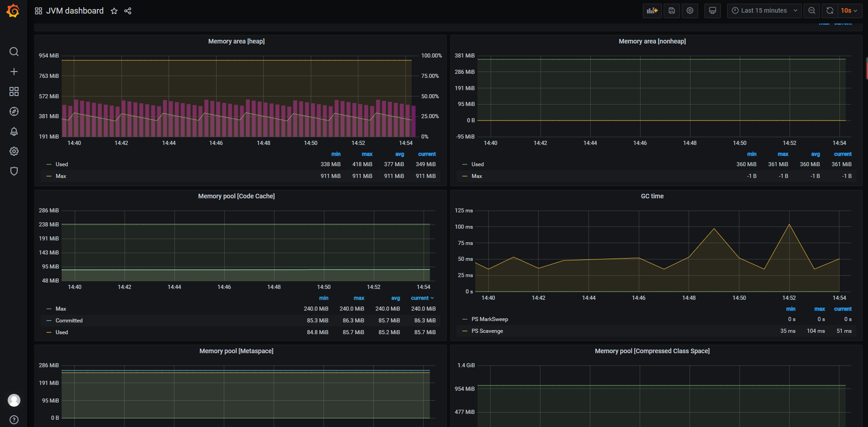Open Server Admin shield in sidebar
This screenshot has height=427, width=868.
coord(14,171)
